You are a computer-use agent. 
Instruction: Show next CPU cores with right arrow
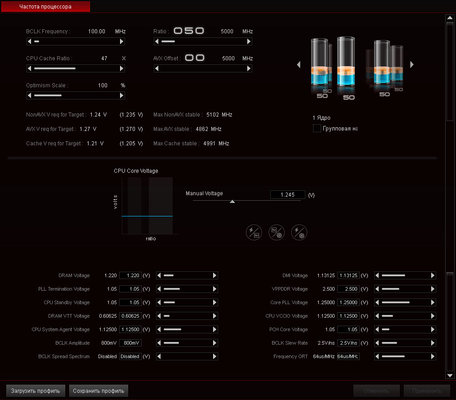pos(412,64)
